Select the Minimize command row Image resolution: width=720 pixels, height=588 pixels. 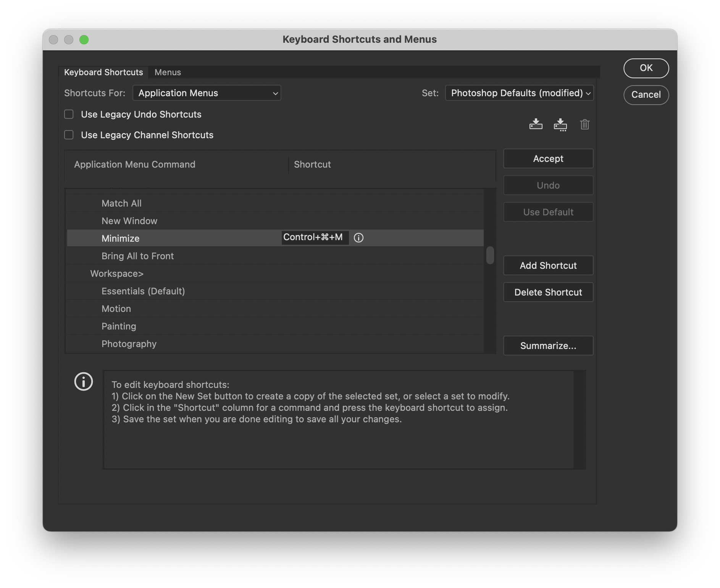(274, 238)
